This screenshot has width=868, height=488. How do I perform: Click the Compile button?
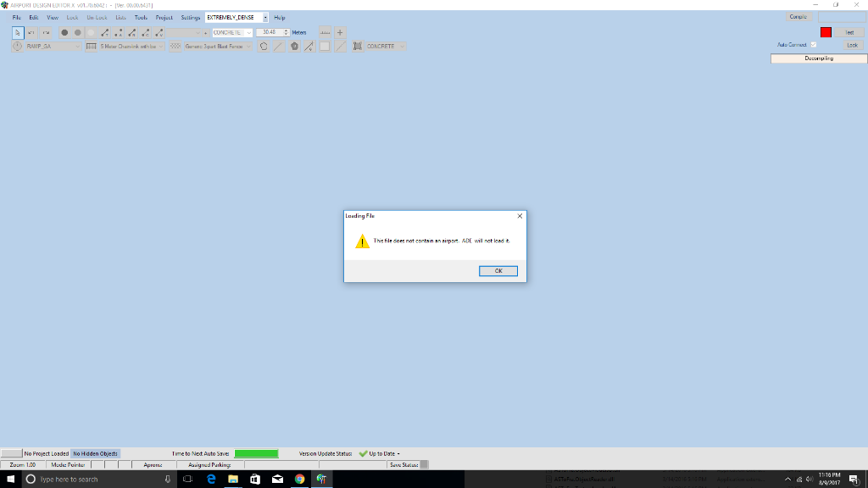click(x=798, y=16)
